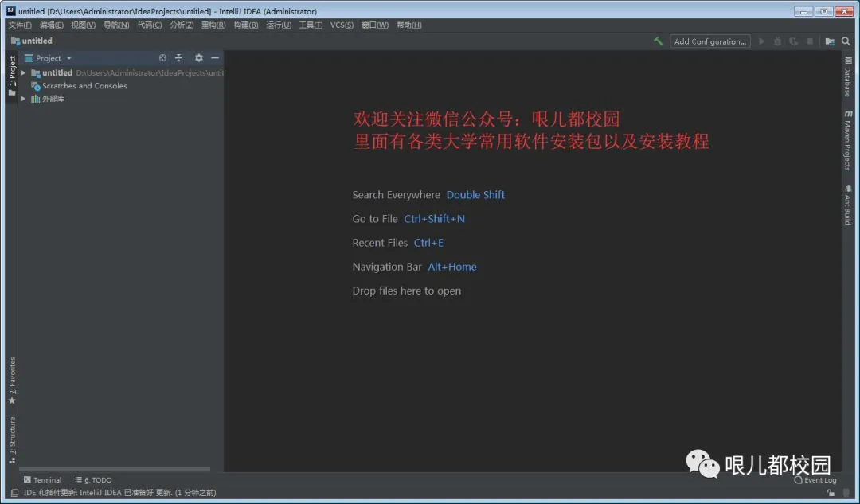Open Project Structure icon in toolbar
The width and height of the screenshot is (860, 504).
pos(829,41)
